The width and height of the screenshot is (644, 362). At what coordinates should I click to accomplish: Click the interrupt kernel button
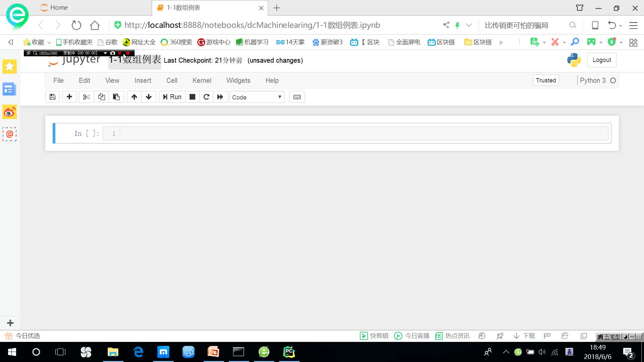coord(193,97)
